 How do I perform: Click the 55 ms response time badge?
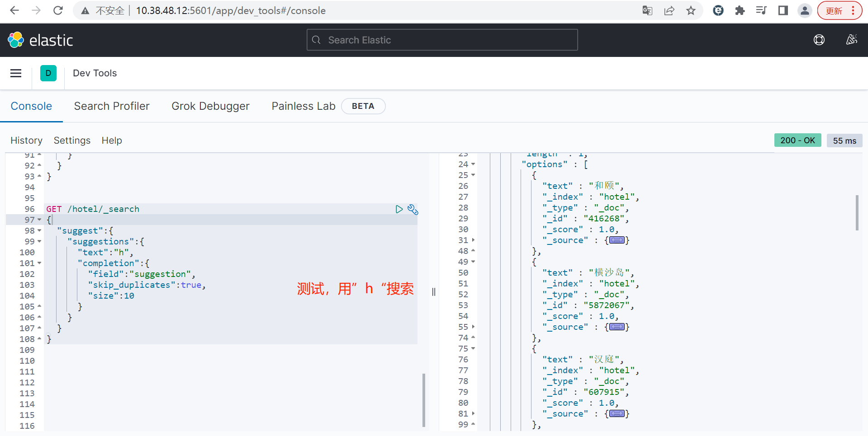click(x=844, y=141)
